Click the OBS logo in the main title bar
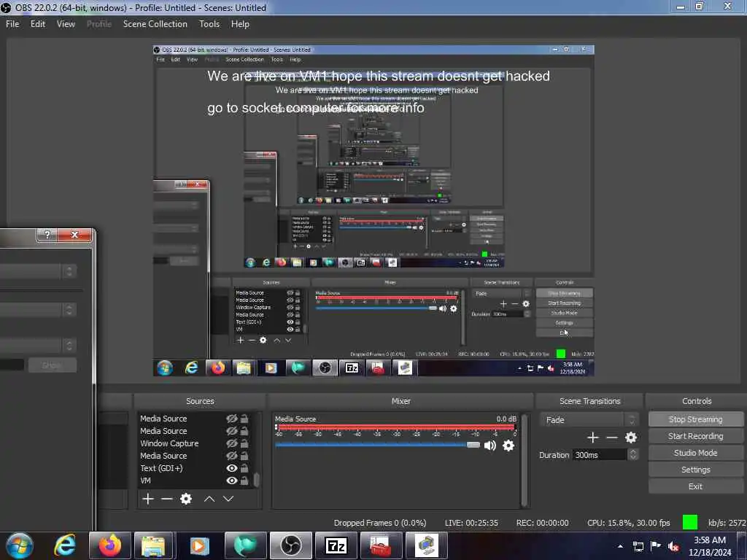The image size is (747, 560). [6, 7]
